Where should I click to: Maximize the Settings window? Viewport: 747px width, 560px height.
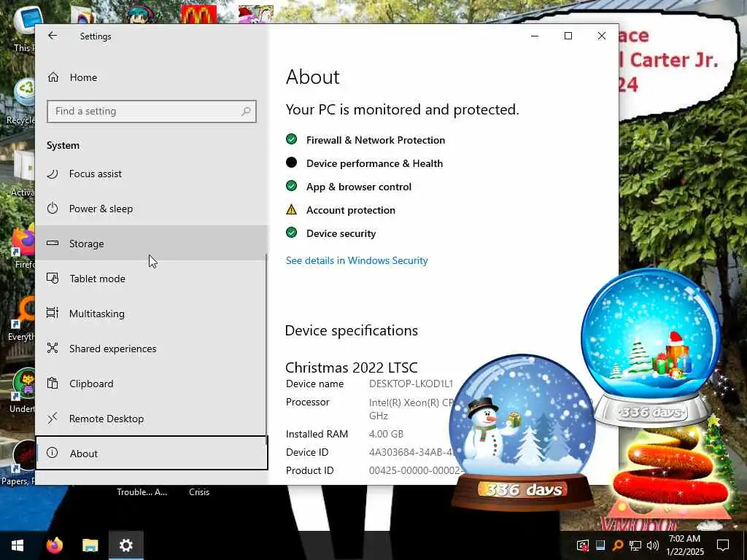[x=568, y=36]
